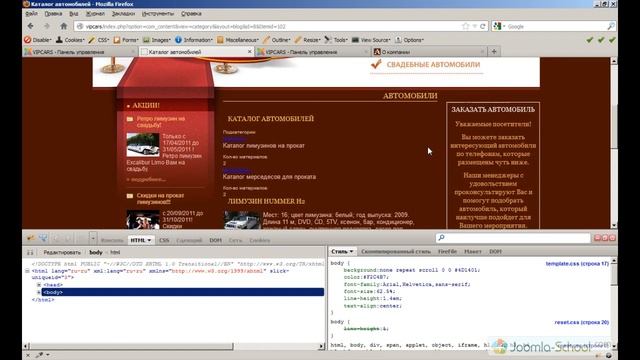Viewport: 640px width, 360px height.
Task: Click the white limousine thumbnail in Акции
Action: pyautogui.click(x=143, y=145)
